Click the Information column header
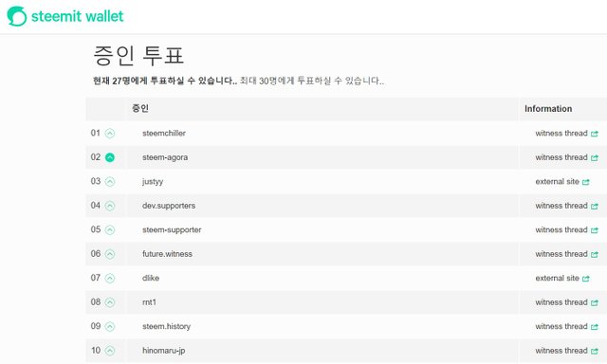 click(548, 109)
